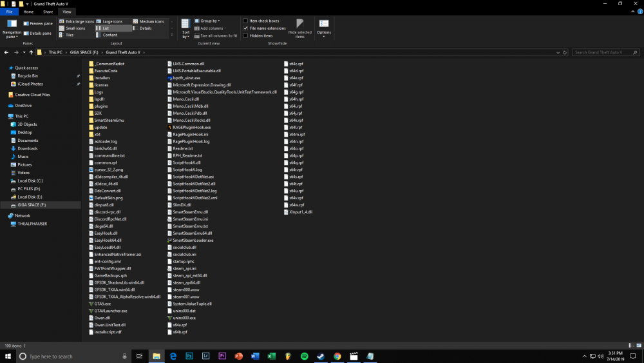Open Explorer help icon
644x363 pixels.
pos(640,12)
